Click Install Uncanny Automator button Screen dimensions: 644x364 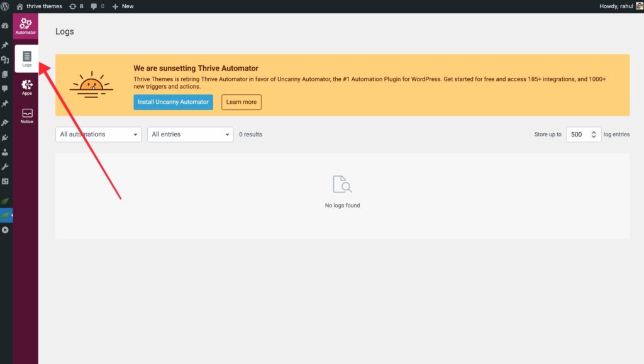point(173,102)
